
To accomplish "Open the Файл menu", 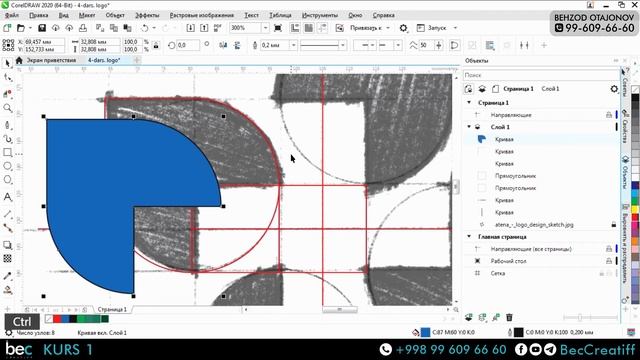I will tap(12, 15).
